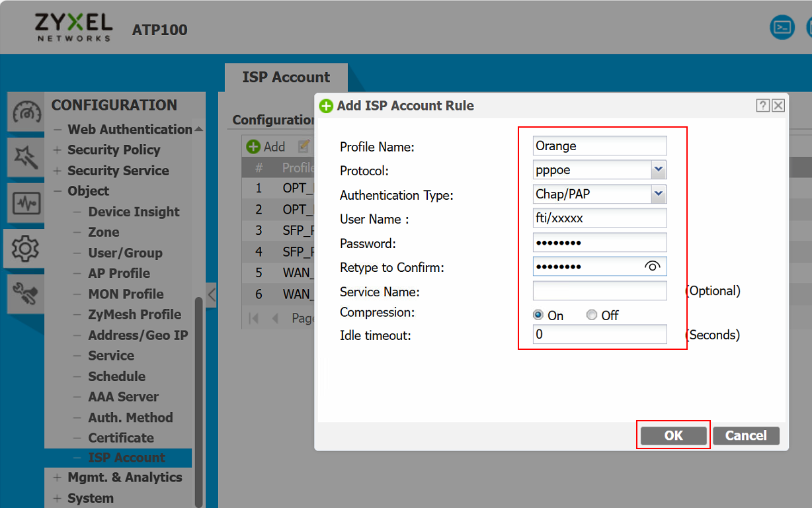Select Compression On radio button
The width and height of the screenshot is (812, 508).
click(x=538, y=316)
